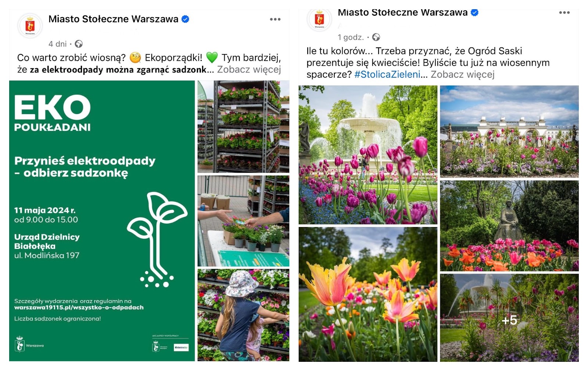Expand the Ogród Saski post with 'Zobacz więcej'

coord(462,75)
